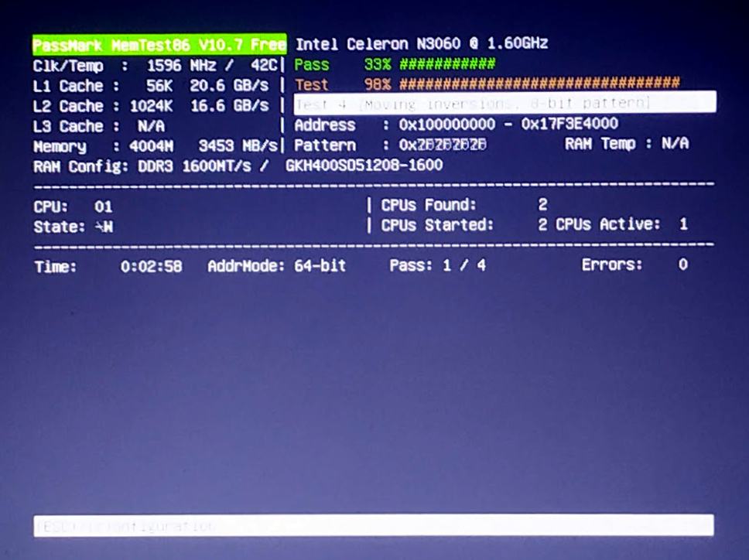This screenshot has height=560, width=749.
Task: Click the Errors count value
Action: [683, 265]
